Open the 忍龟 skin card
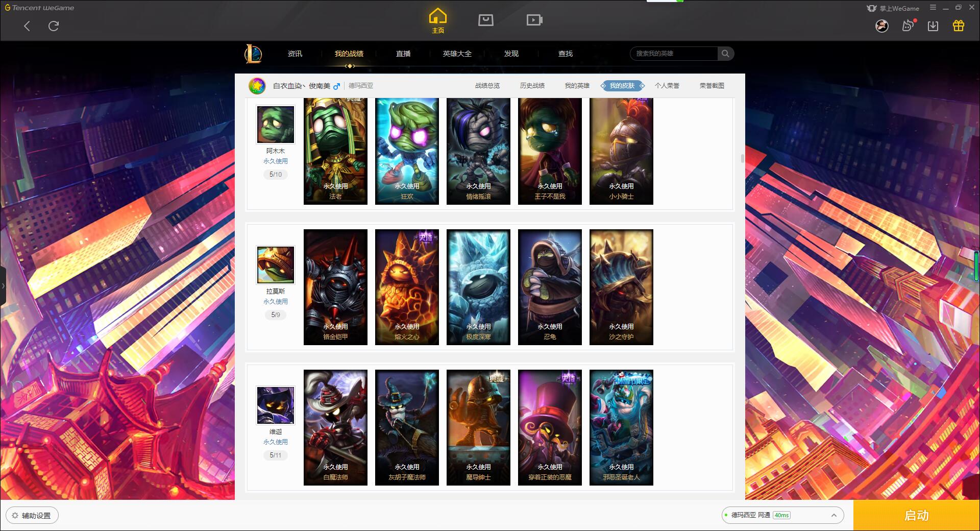Image resolution: width=980 pixels, height=531 pixels. 550,287
